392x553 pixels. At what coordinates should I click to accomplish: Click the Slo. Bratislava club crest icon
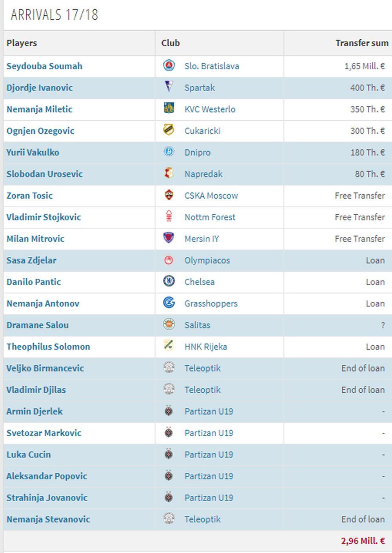(169, 66)
